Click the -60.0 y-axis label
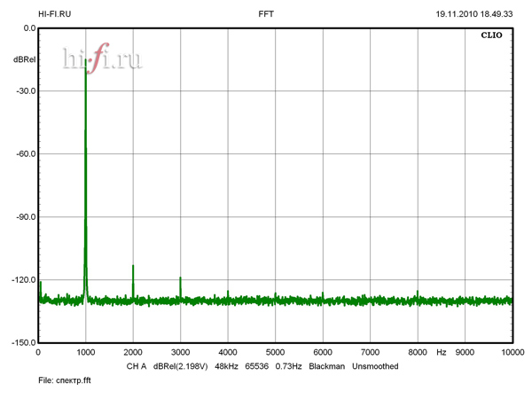Screen dimensions: 532x399 (x=22, y=153)
